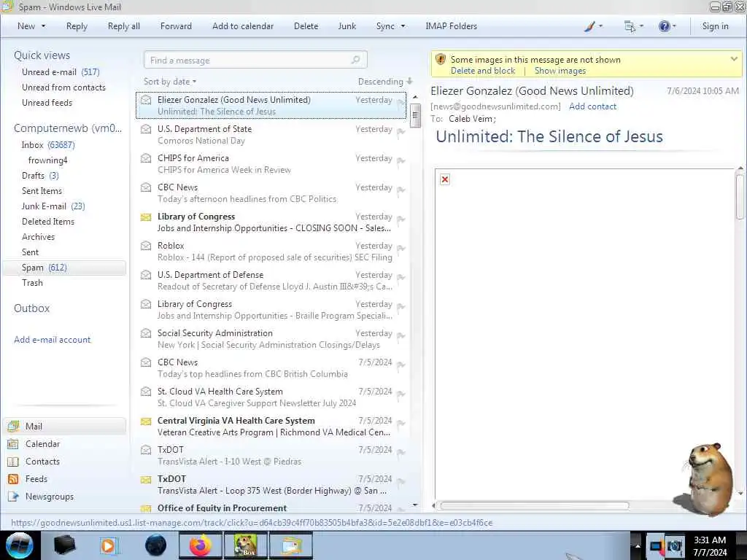The height and width of the screenshot is (560, 747).
Task: Click Add e-mail account link
Action: [x=52, y=340]
